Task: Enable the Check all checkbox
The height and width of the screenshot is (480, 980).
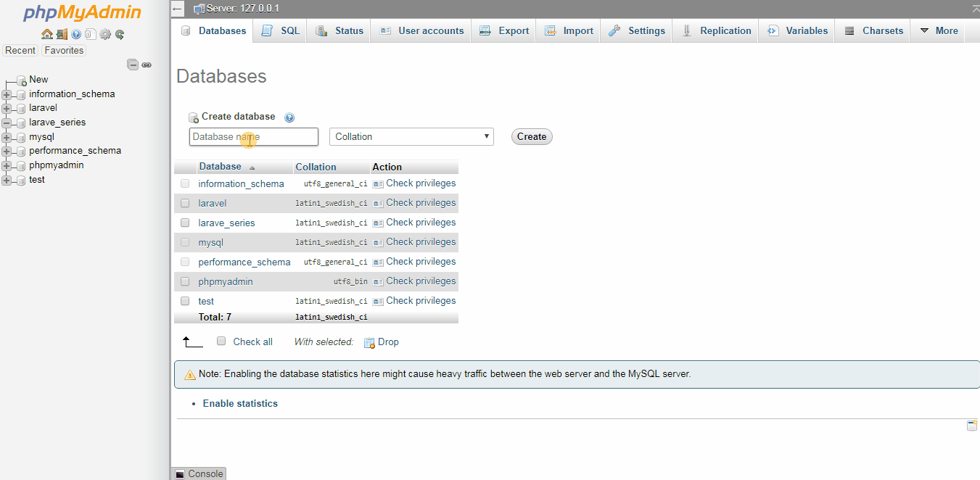Action: (222, 342)
